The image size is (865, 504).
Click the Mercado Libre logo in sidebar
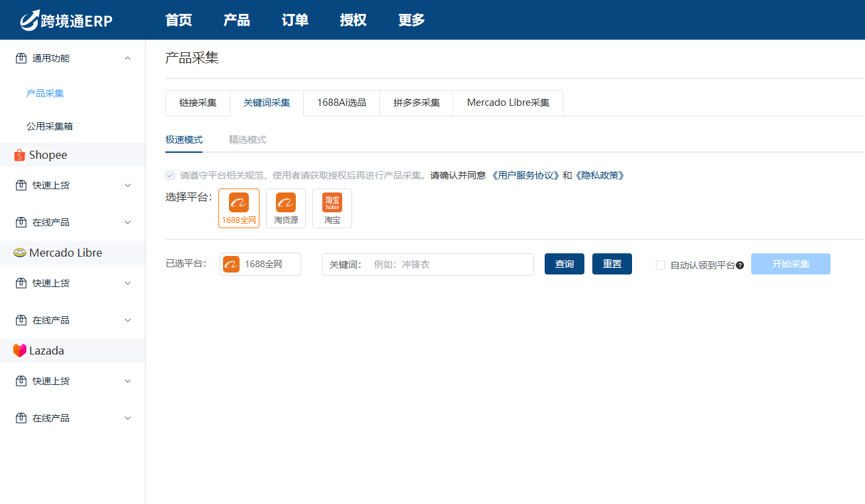click(20, 253)
